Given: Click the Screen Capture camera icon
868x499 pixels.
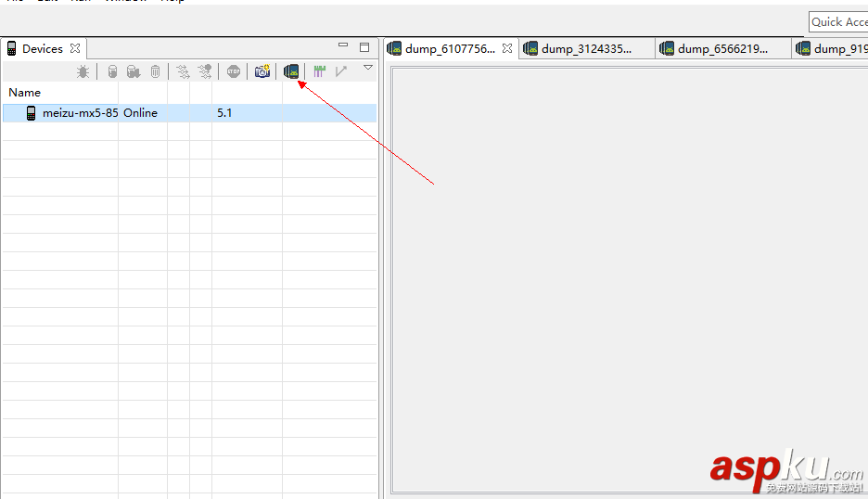Looking at the screenshot, I should coord(262,71).
